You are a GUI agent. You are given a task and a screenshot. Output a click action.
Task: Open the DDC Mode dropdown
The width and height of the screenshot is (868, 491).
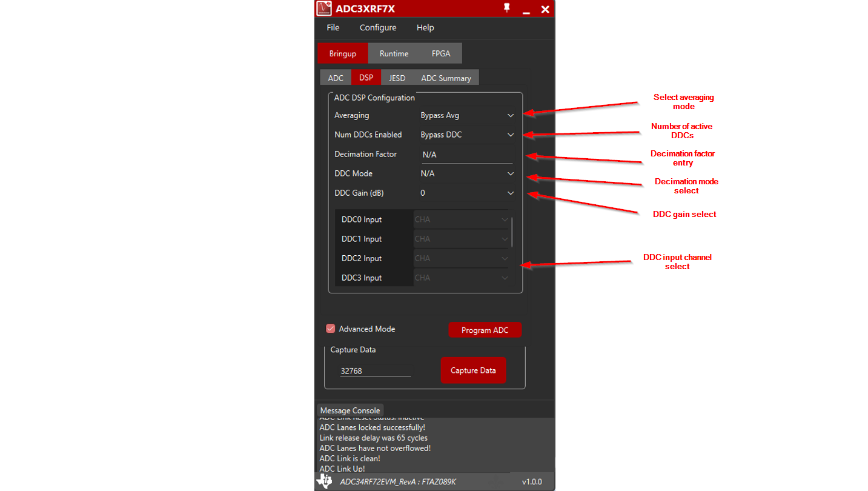467,173
